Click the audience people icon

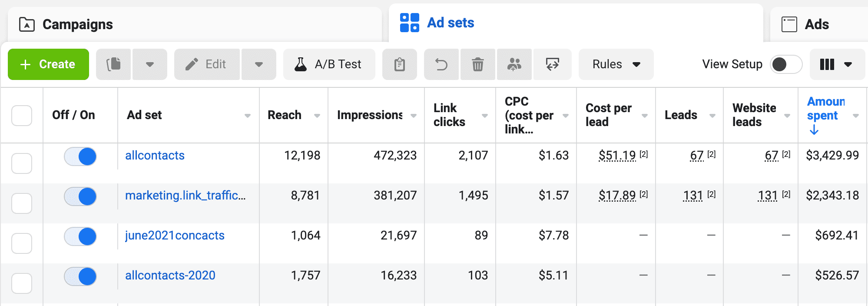514,64
